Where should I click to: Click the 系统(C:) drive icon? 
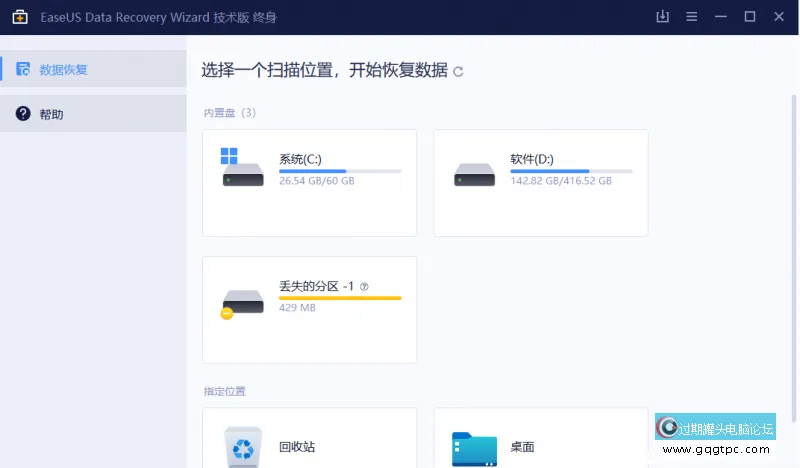pyautogui.click(x=243, y=167)
